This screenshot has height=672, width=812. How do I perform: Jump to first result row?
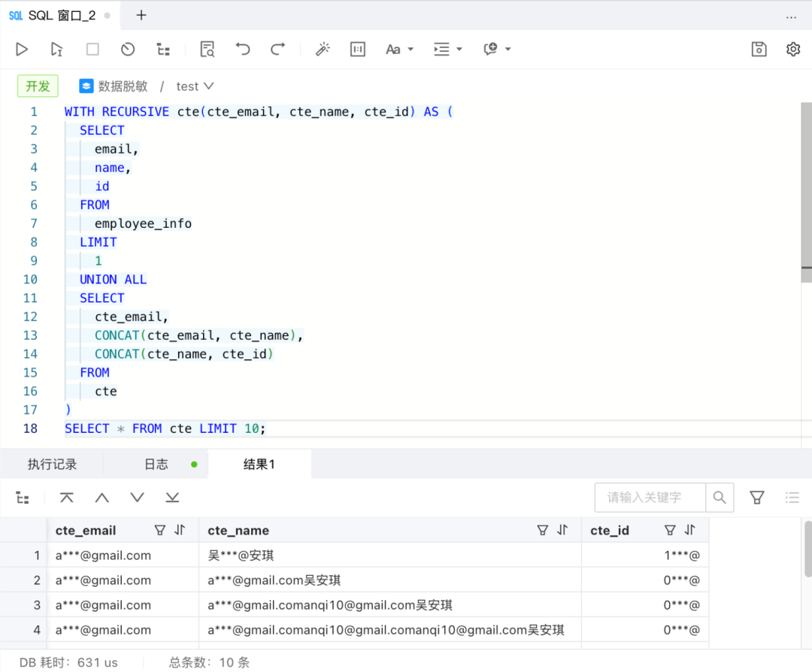pyautogui.click(x=67, y=498)
